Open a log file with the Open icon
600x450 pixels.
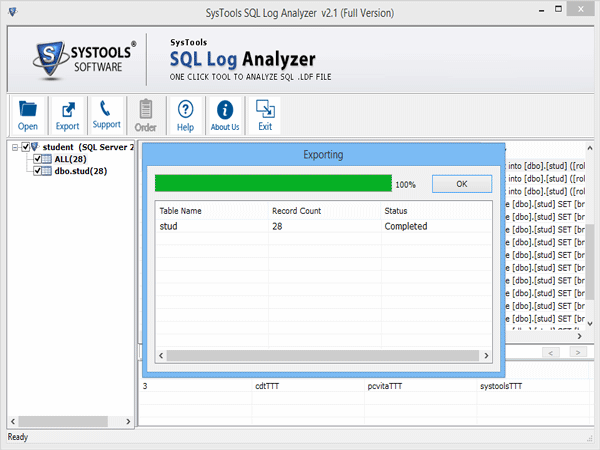[x=28, y=116]
